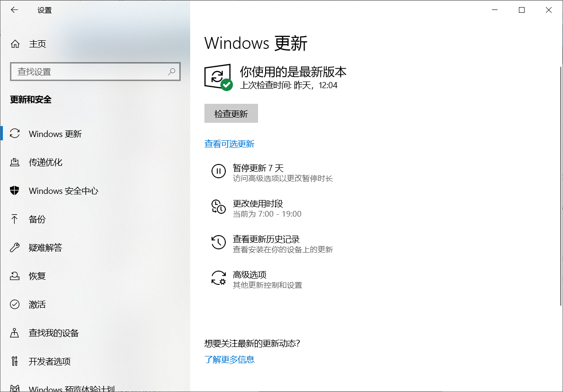
Task: Click the history icon for 查看更新历史记录
Action: (x=218, y=242)
